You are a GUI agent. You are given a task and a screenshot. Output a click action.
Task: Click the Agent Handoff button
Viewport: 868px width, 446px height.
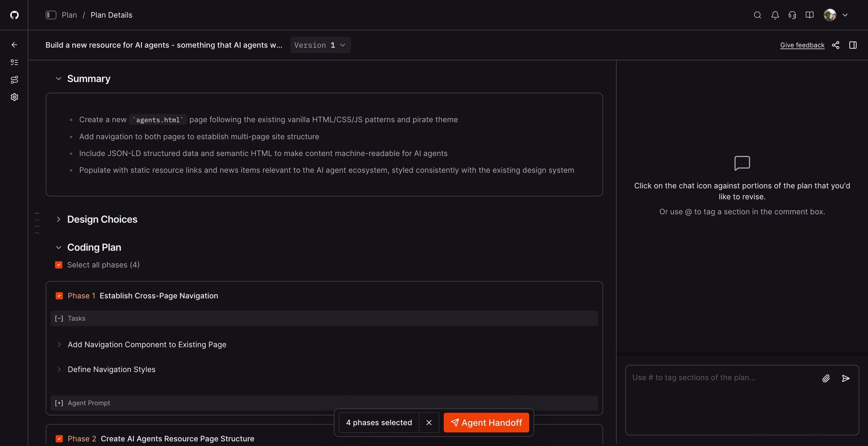click(x=487, y=422)
